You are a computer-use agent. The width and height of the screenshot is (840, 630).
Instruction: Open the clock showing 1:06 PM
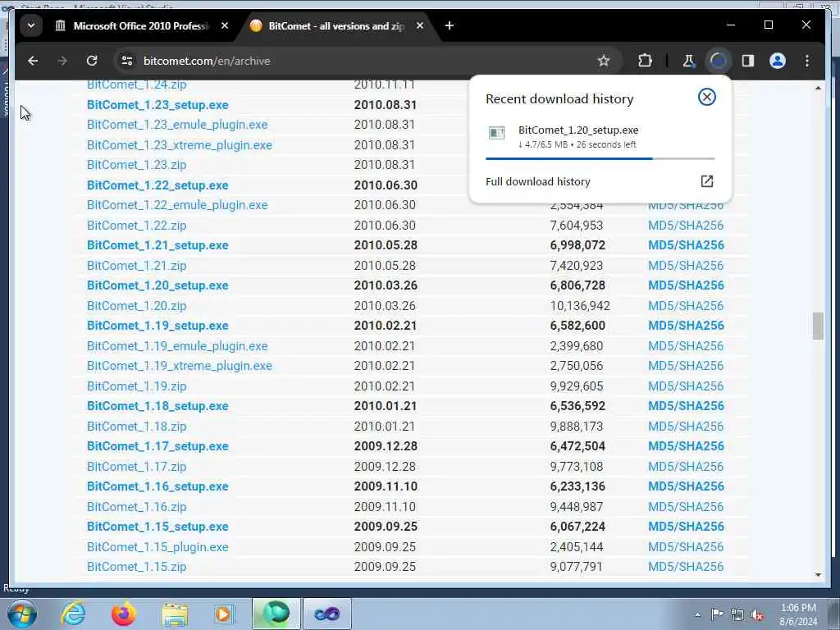(798, 614)
